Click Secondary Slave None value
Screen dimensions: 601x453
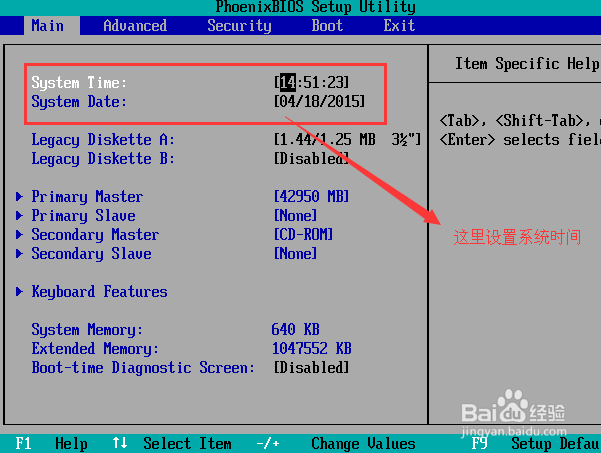tap(295, 253)
